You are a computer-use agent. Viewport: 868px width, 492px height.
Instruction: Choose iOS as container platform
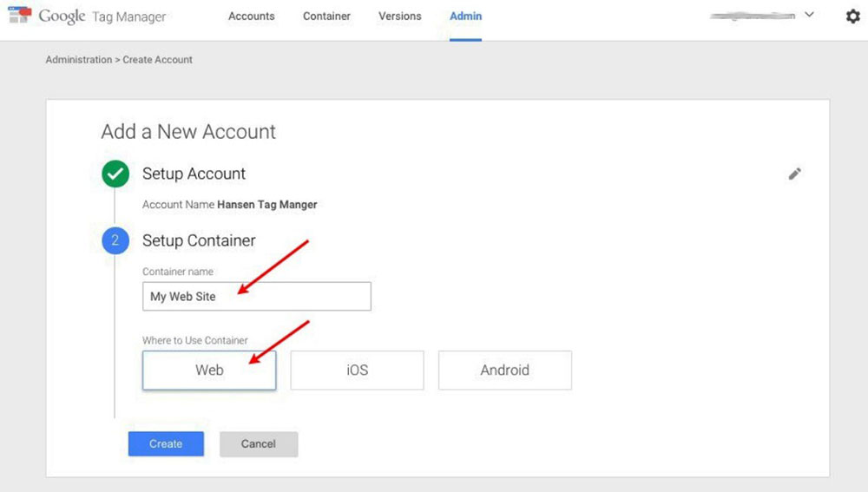tap(357, 371)
